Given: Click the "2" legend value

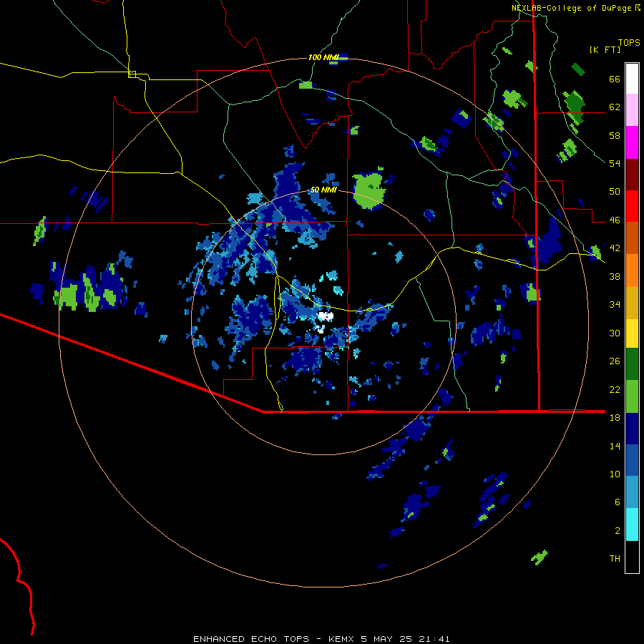Looking at the screenshot, I should 618,531.
